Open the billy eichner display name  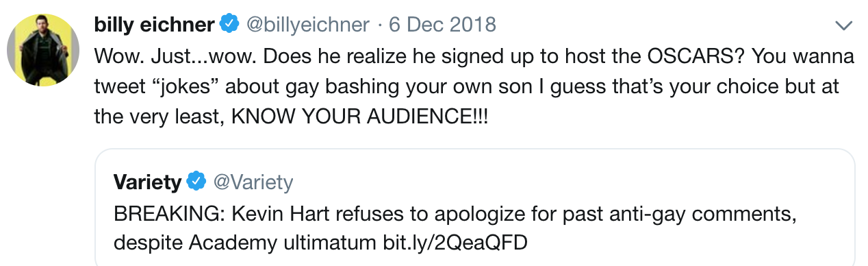(x=154, y=25)
